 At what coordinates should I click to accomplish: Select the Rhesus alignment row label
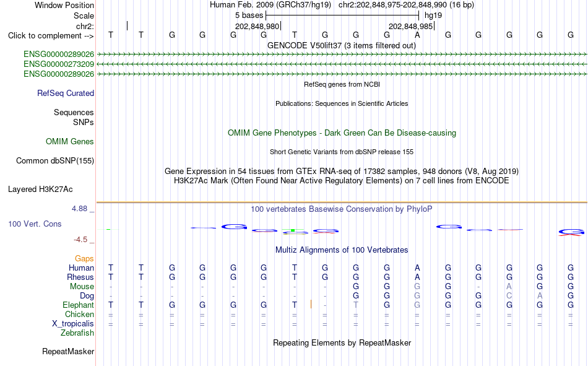click(80, 277)
